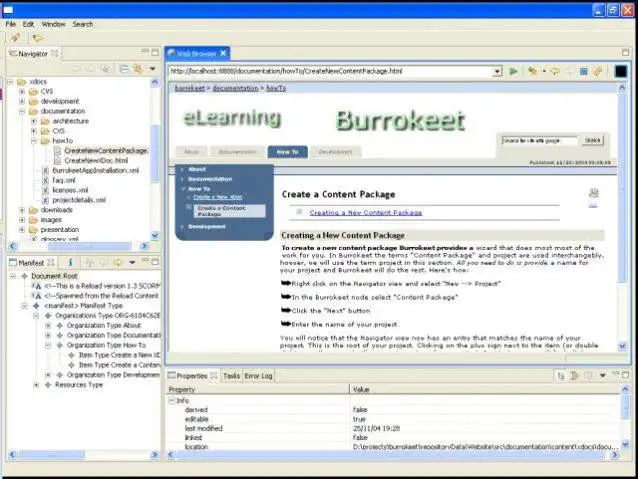Screen dimensions: 638x479
Task: Expand the CVS folder under xdocs
Action: tap(22, 92)
